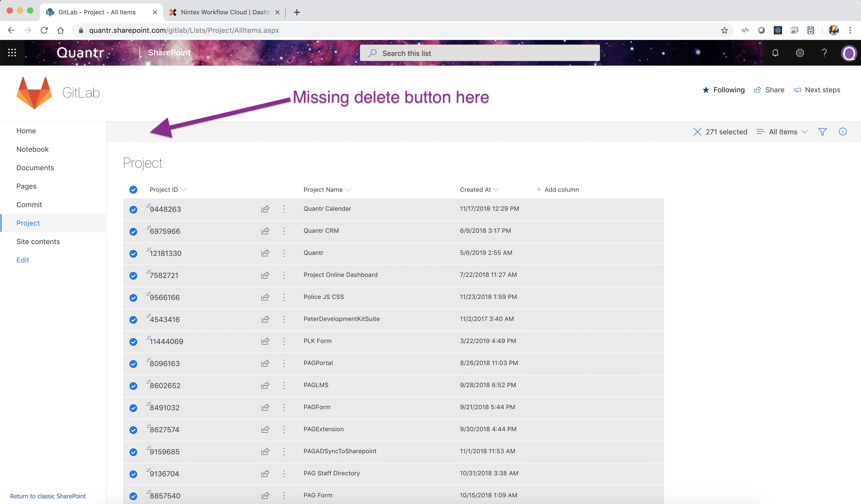The height and width of the screenshot is (504, 861).
Task: Open the filter pane funnel icon
Action: (x=822, y=132)
